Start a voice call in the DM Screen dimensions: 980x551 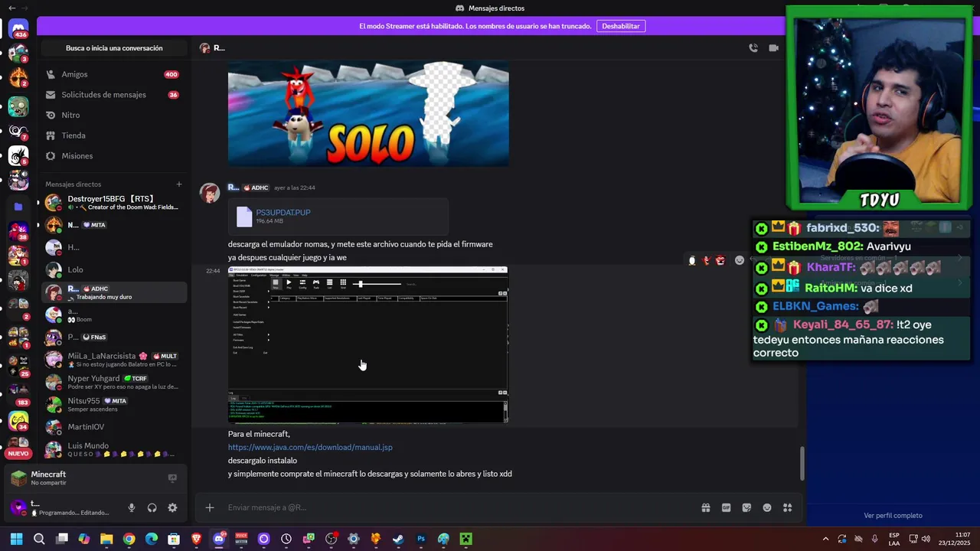coord(753,47)
